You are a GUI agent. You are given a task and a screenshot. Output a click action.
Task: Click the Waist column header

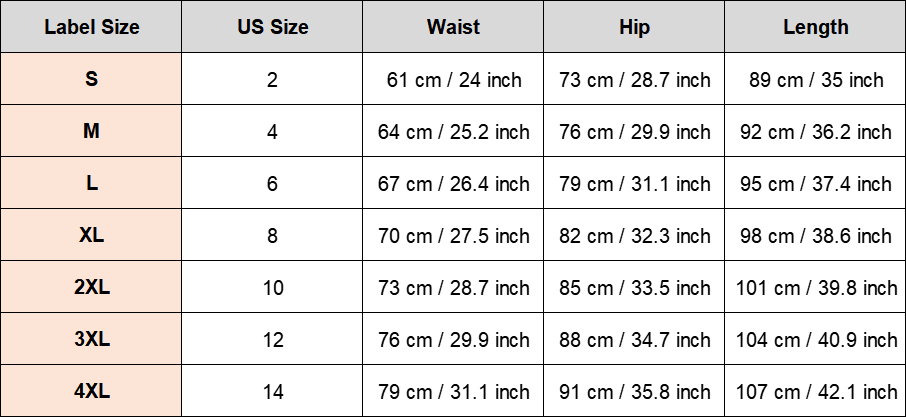click(453, 27)
